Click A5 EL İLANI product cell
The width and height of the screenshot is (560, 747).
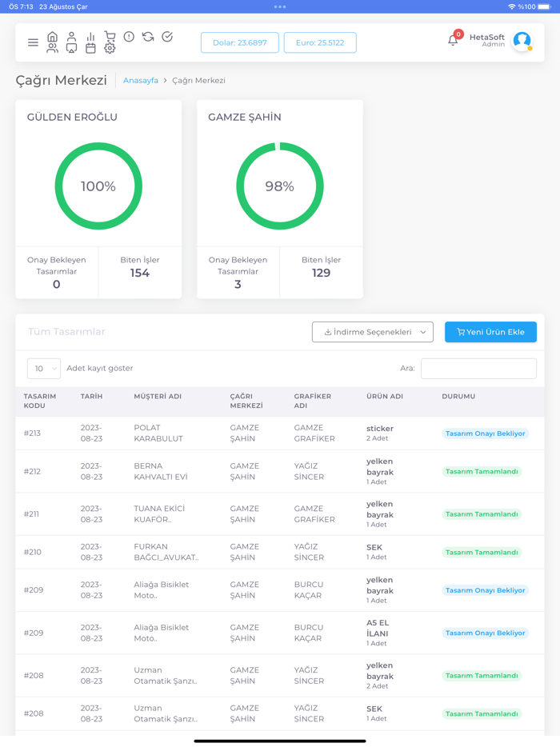[378, 633]
